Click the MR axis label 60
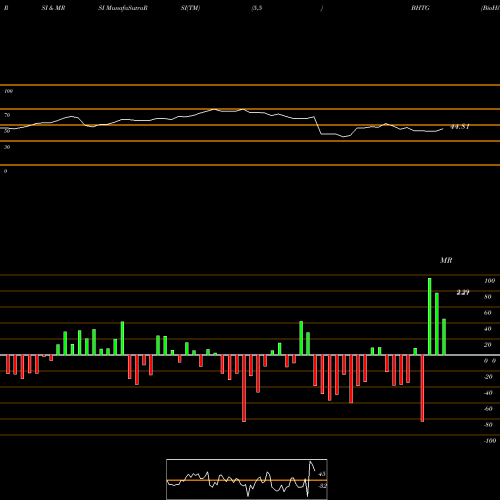This screenshot has height=500, width=500. coord(488,313)
